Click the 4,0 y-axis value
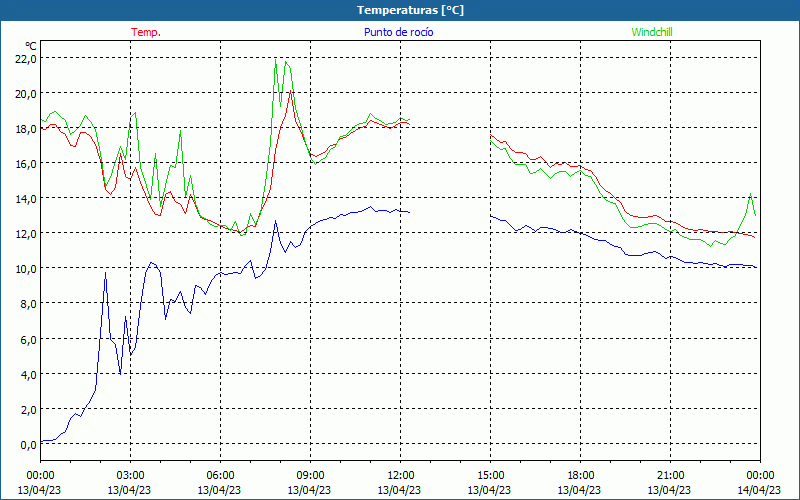 [x=29, y=374]
